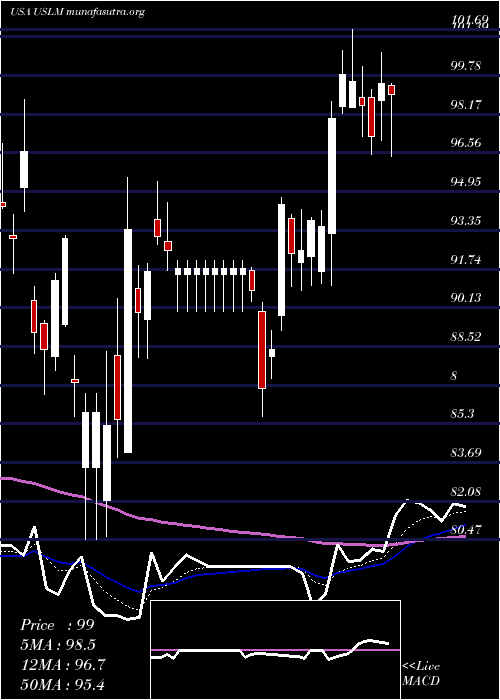Click the 'Price : 99' readout
The width and height of the screenshot is (500, 700).
(x=57, y=625)
